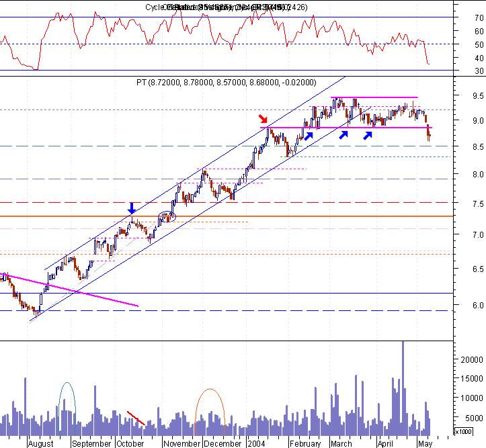The image size is (486, 448).
Task: Click the December label on date axis
Action: (x=223, y=444)
